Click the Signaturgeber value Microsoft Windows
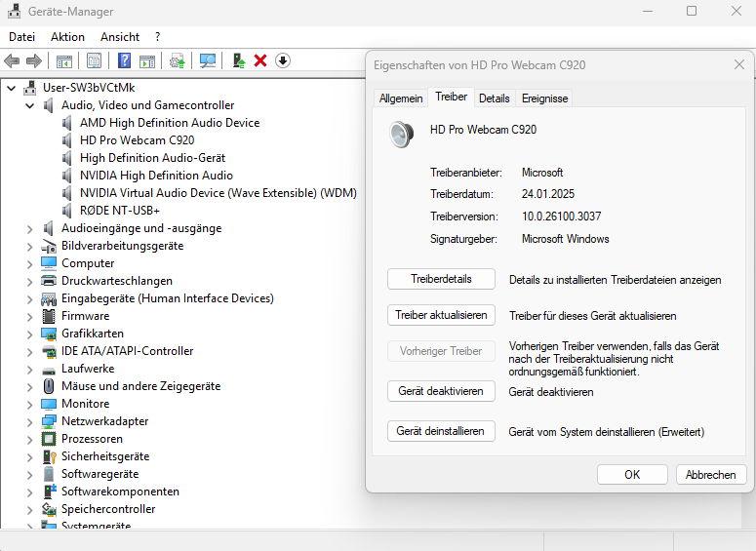The width and height of the screenshot is (756, 551). click(x=565, y=239)
